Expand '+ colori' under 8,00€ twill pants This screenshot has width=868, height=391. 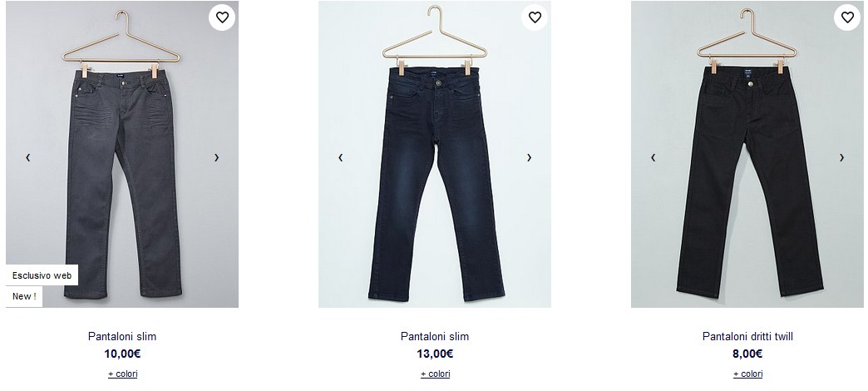pyautogui.click(x=748, y=374)
